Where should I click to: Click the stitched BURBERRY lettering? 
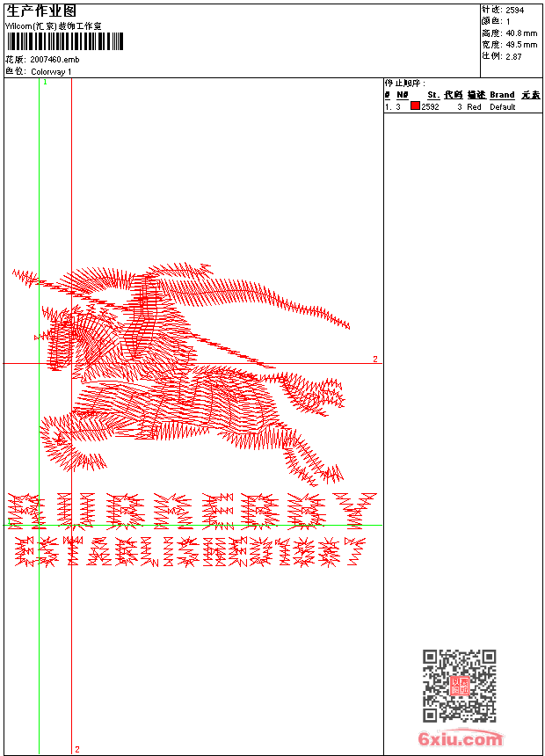point(192,511)
